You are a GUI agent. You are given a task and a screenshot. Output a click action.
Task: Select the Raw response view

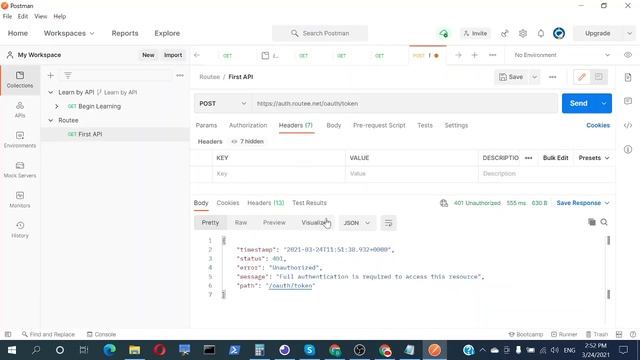tap(241, 223)
